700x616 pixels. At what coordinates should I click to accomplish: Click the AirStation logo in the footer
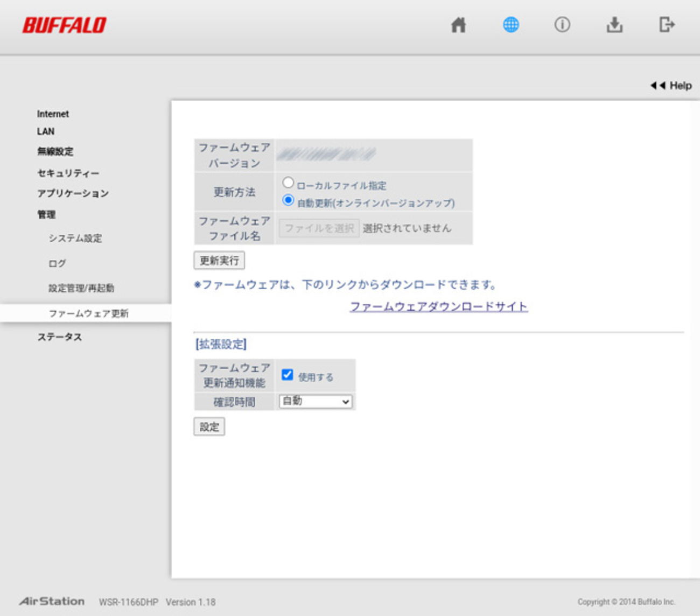click(x=52, y=601)
